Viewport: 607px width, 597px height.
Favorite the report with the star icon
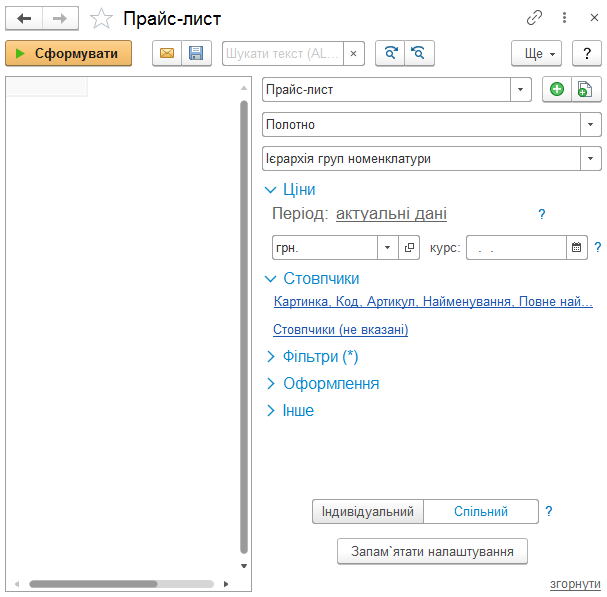tap(101, 18)
